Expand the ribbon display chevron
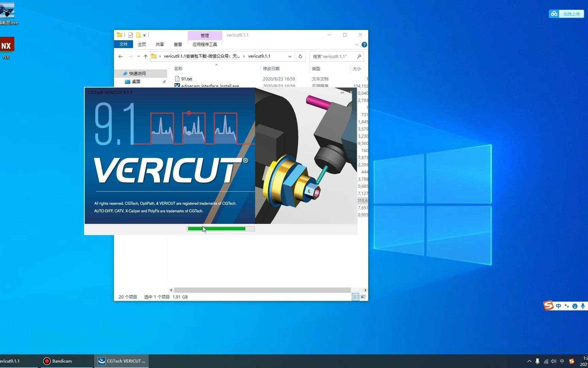This screenshot has height=368, width=588. click(357, 44)
